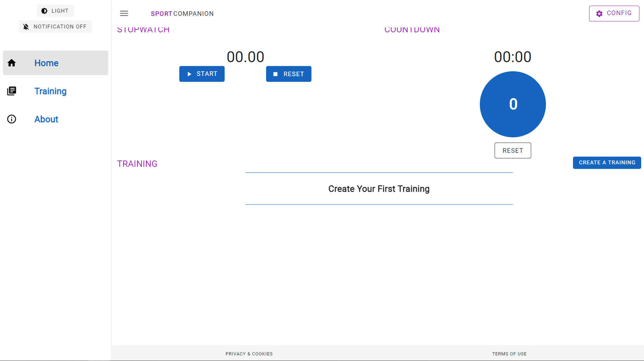Click the About info circle icon
644x361 pixels.
[x=12, y=119]
